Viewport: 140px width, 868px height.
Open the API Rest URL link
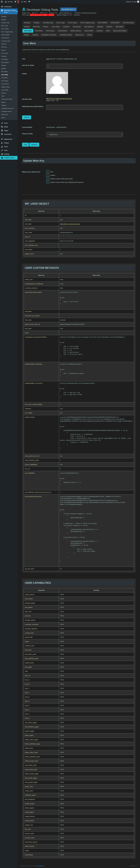click(x=59, y=99)
